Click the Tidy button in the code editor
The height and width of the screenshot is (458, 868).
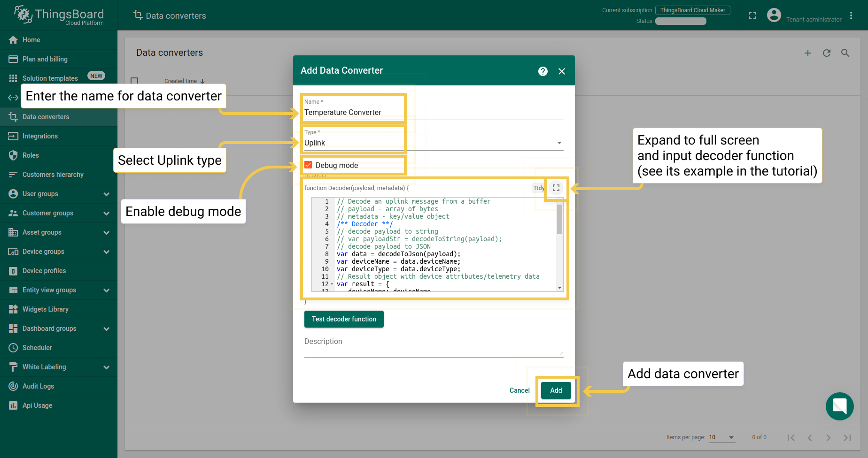tap(538, 188)
